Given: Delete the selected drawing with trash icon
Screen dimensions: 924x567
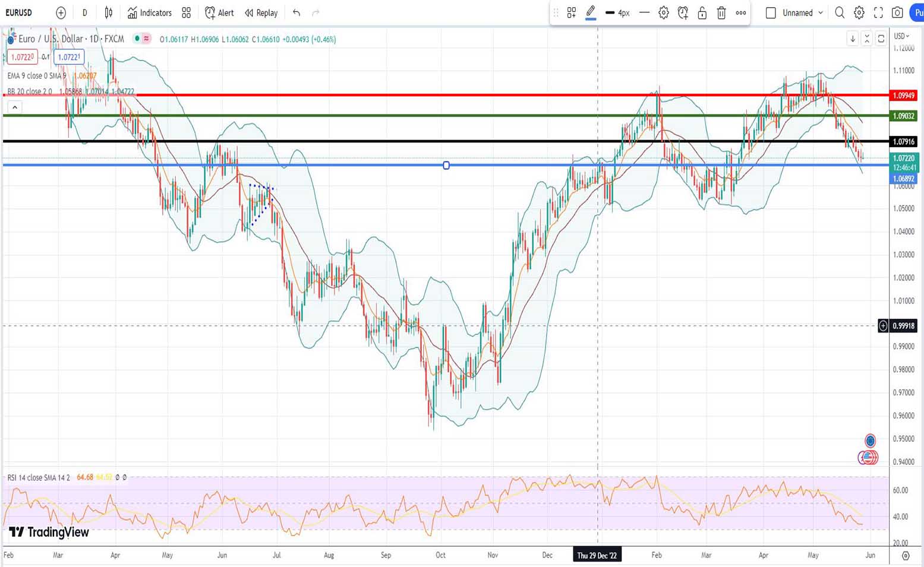Looking at the screenshot, I should pos(721,12).
